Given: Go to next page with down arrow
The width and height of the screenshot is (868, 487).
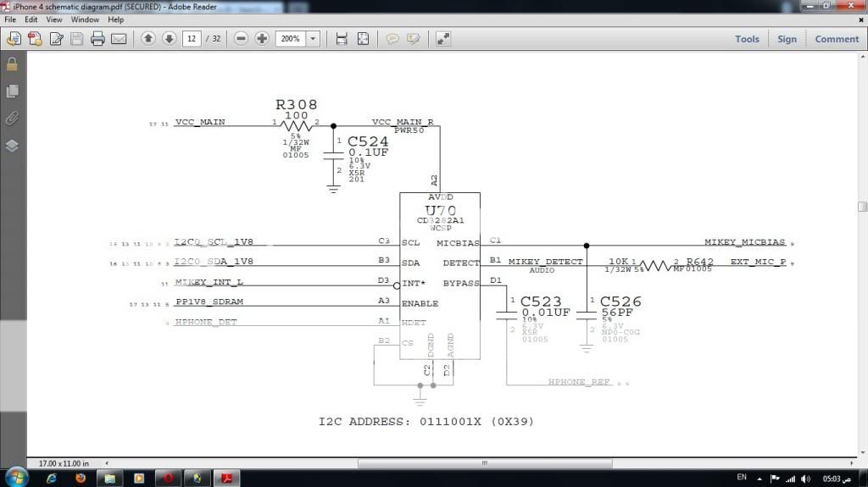Looking at the screenshot, I should click(x=169, y=39).
